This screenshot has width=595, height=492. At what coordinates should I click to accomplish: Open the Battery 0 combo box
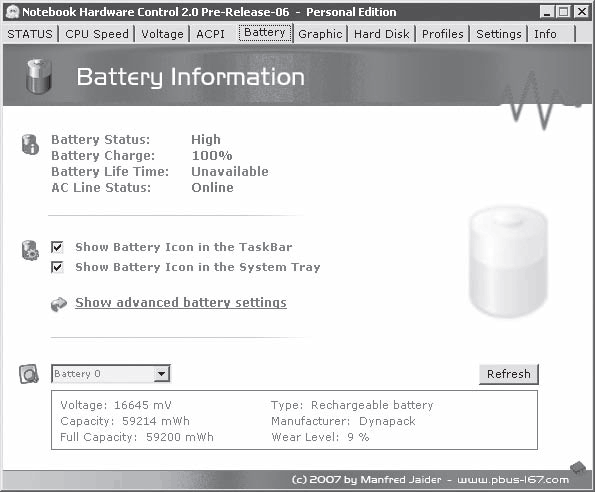point(111,374)
